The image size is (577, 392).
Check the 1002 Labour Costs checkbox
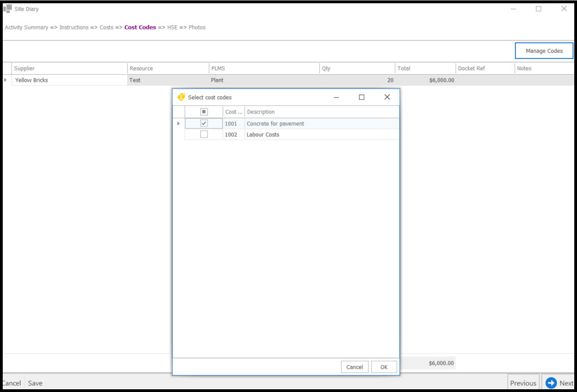[204, 134]
